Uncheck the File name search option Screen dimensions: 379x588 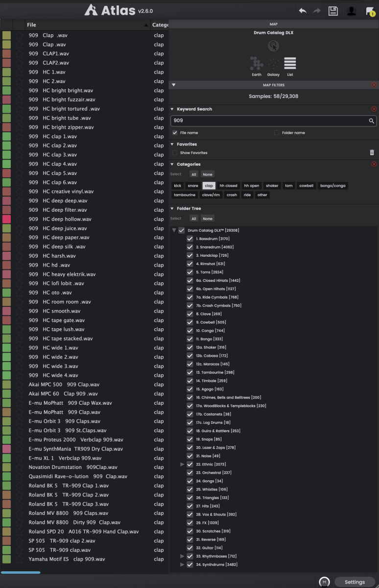pos(175,133)
